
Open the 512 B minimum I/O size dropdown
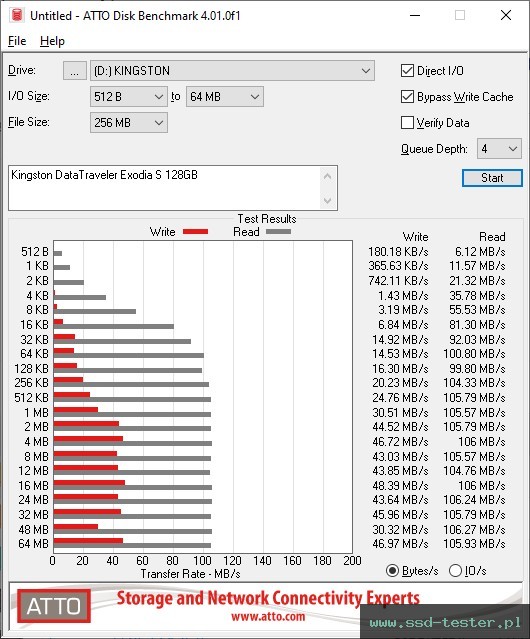click(128, 97)
